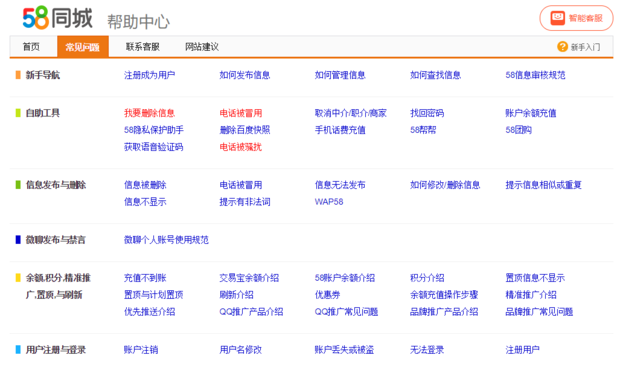Open 取消中介/职介/商家 link
The height and width of the screenshot is (367, 620).
point(351,113)
